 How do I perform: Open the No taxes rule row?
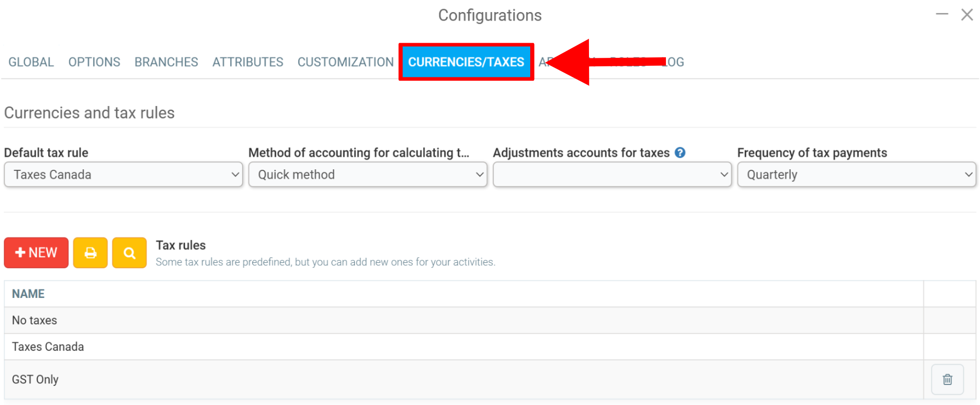(x=464, y=320)
